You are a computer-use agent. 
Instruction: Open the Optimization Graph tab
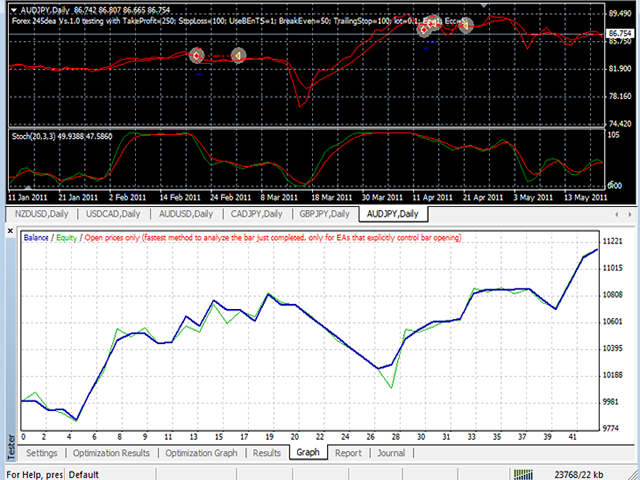point(201,453)
